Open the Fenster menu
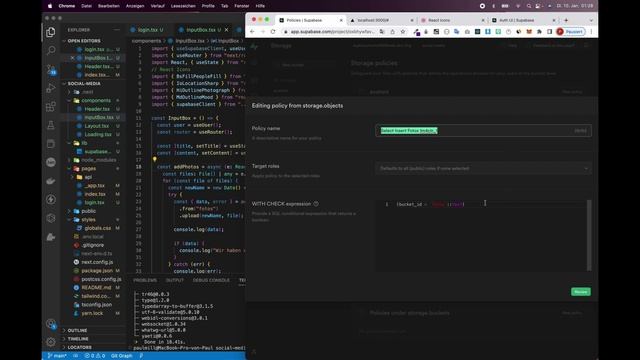The image size is (640, 360). coord(241,6)
